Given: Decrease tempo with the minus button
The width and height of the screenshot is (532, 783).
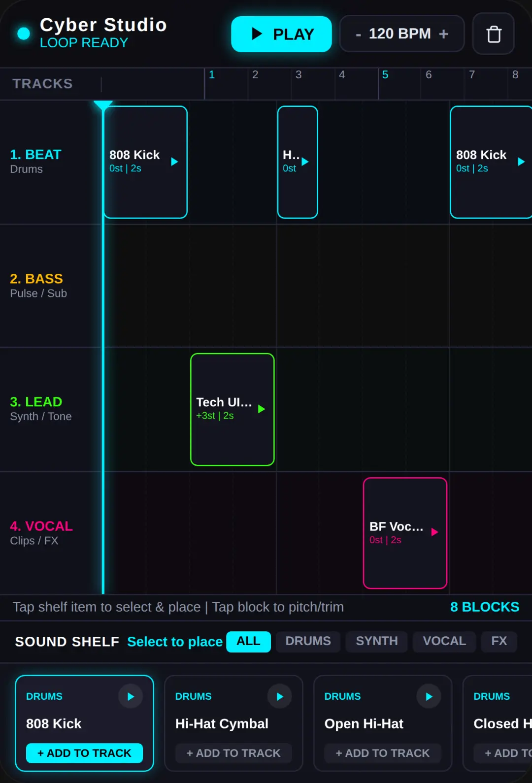Looking at the screenshot, I should tap(359, 34).
